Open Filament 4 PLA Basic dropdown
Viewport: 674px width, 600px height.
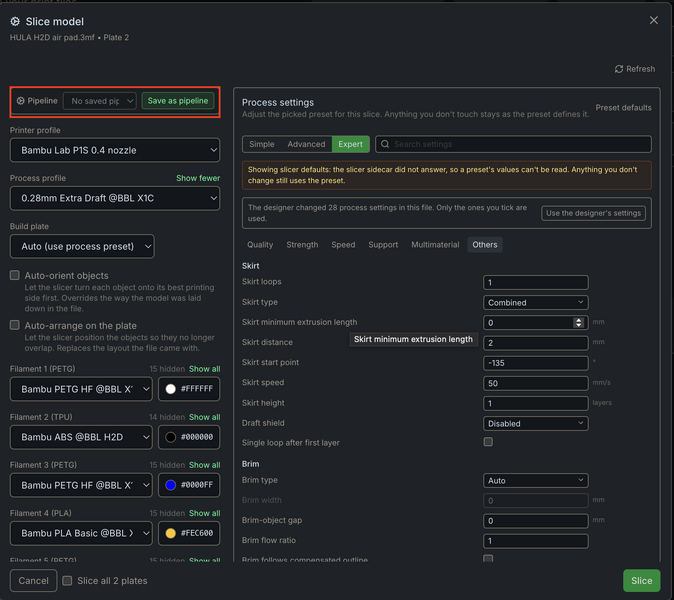pos(81,533)
